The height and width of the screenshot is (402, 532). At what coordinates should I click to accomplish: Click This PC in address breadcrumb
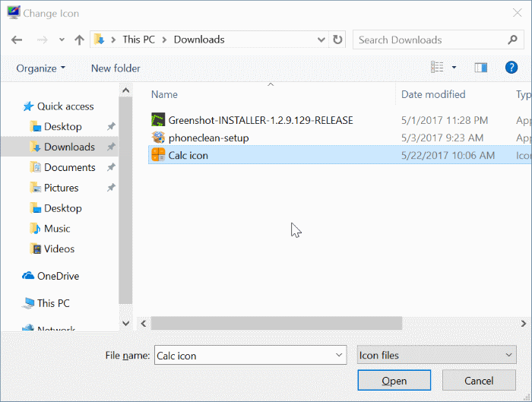click(x=139, y=40)
